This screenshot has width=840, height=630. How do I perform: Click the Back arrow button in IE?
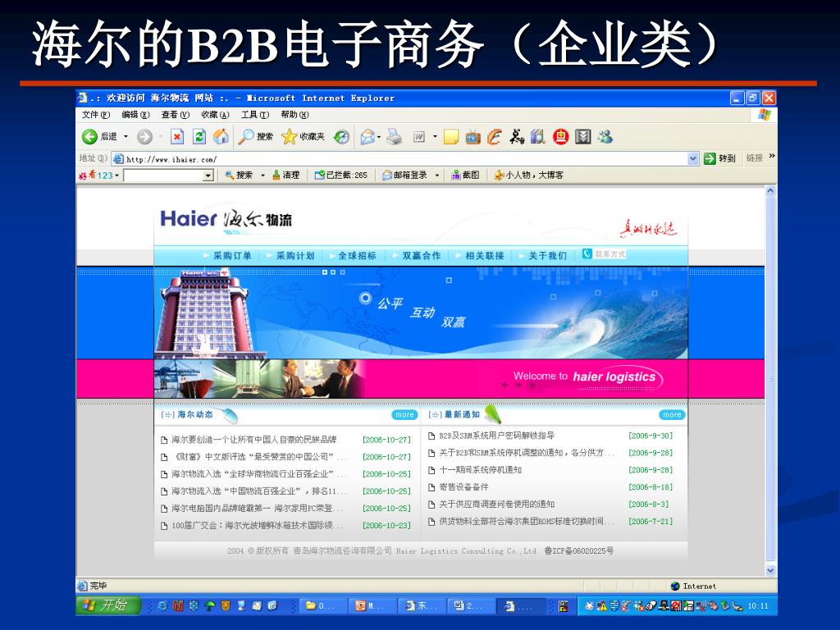89,137
